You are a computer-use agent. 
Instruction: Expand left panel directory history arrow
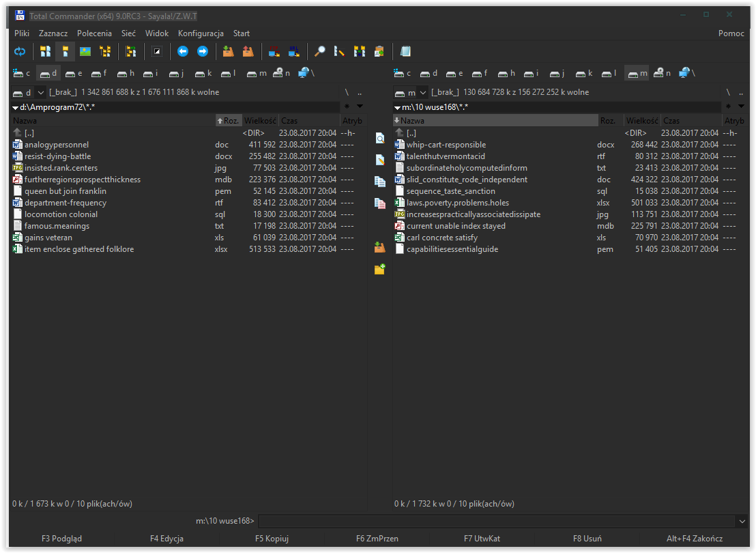click(x=360, y=106)
